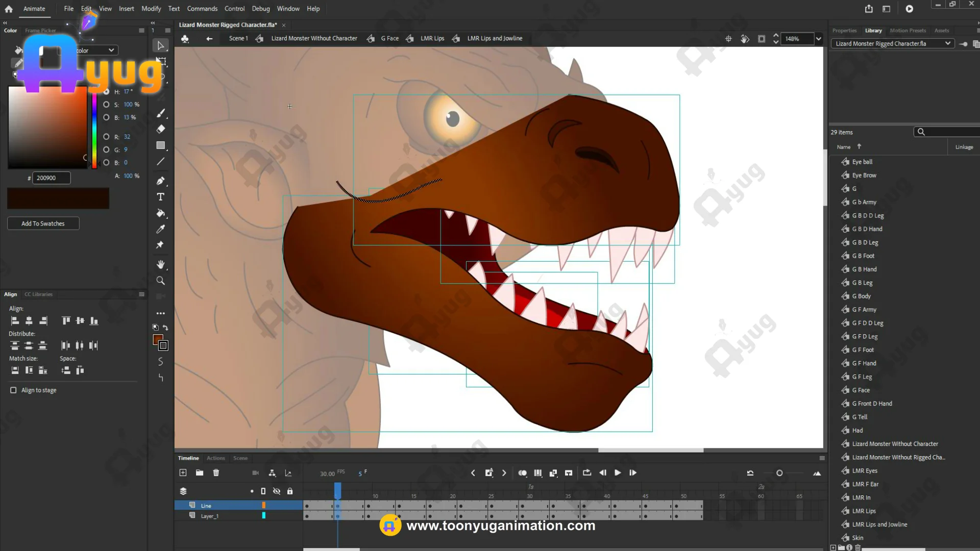980x551 pixels.
Task: Delete layer using trash icon in timeline
Action: pyautogui.click(x=216, y=473)
